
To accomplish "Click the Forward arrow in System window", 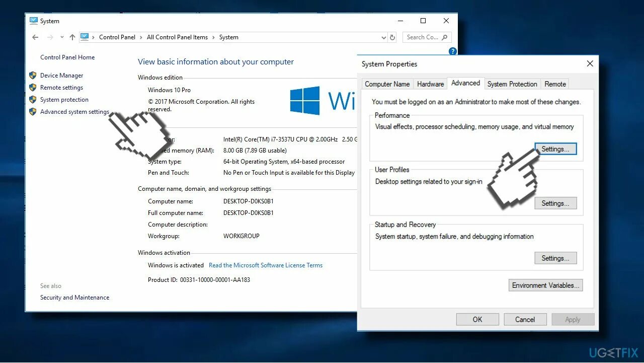I will coord(50,37).
